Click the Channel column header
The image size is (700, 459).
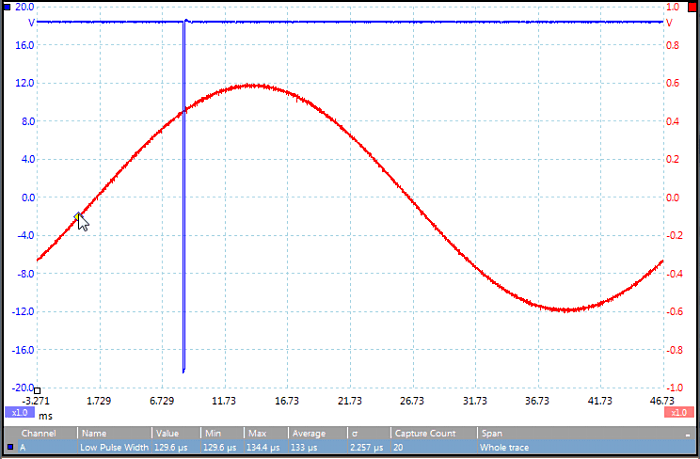click(x=39, y=433)
